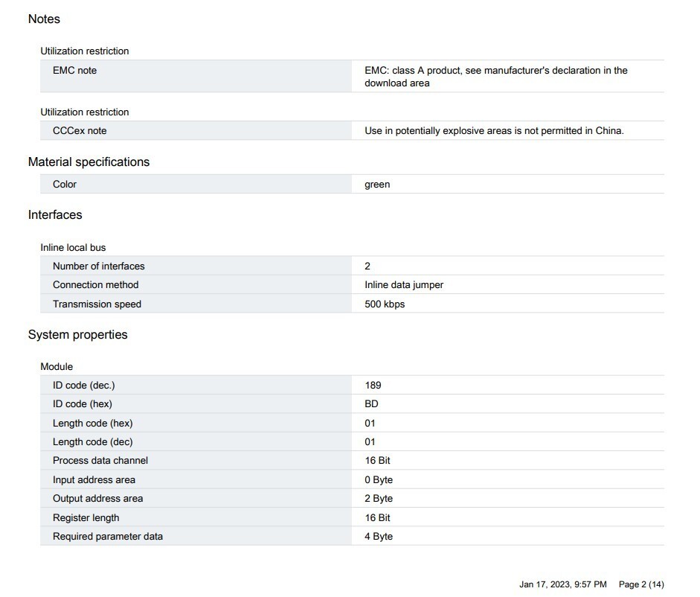This screenshot has width=700, height=597.
Task: Select the Register length row label
Action: click(x=86, y=517)
